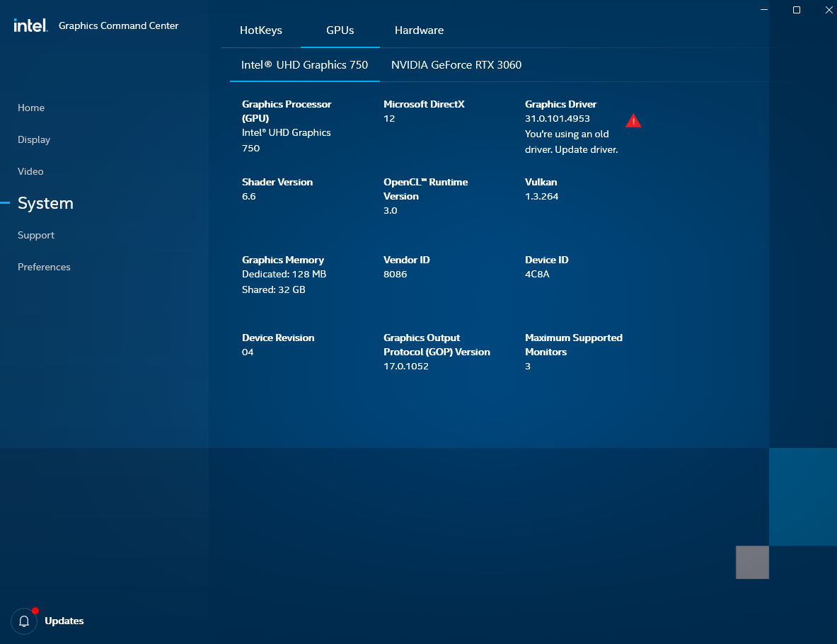This screenshot has width=837, height=644.
Task: Switch to the HotKeys tab
Action: 261,30
